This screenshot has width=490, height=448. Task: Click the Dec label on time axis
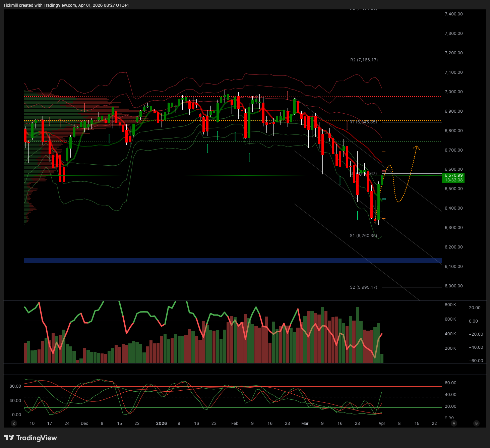[x=84, y=424]
